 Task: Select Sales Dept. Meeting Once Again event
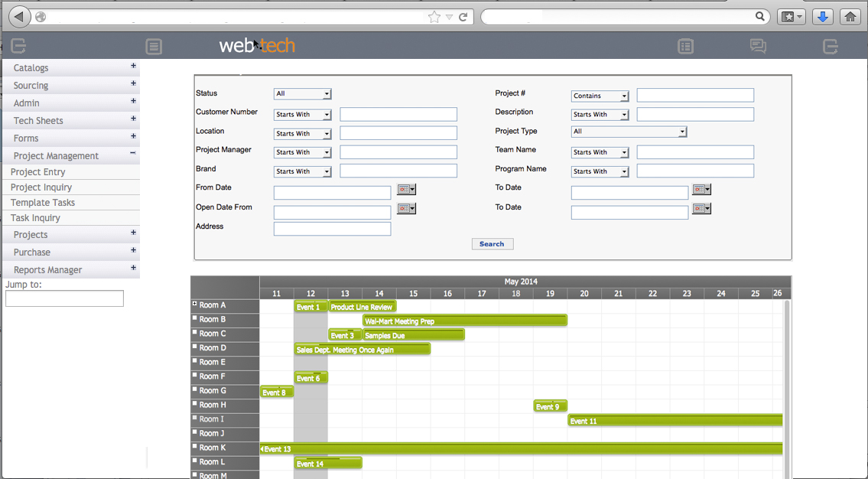coord(362,350)
